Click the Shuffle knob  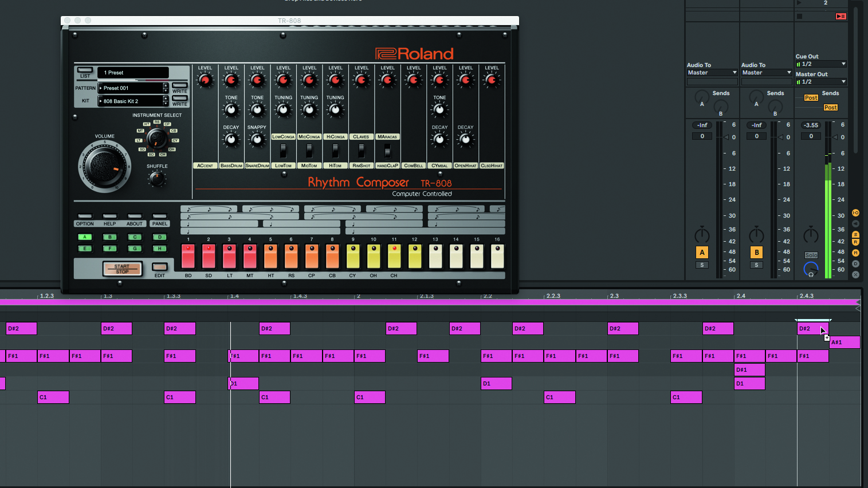click(157, 179)
